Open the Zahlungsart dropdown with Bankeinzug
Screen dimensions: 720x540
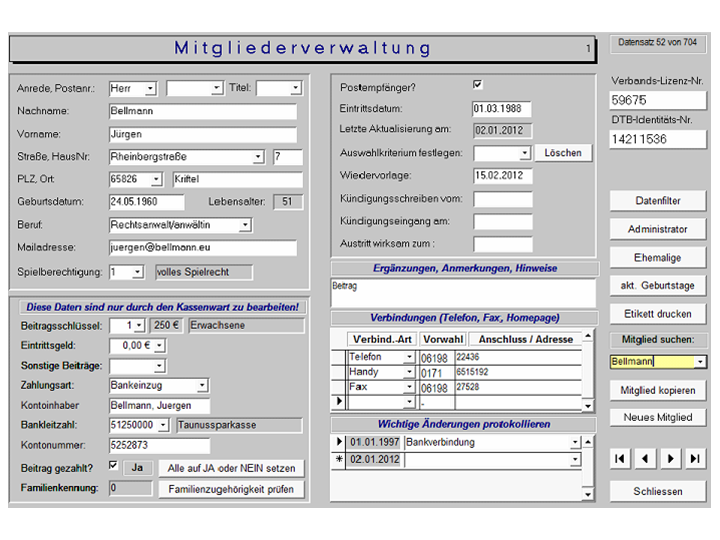click(x=202, y=385)
